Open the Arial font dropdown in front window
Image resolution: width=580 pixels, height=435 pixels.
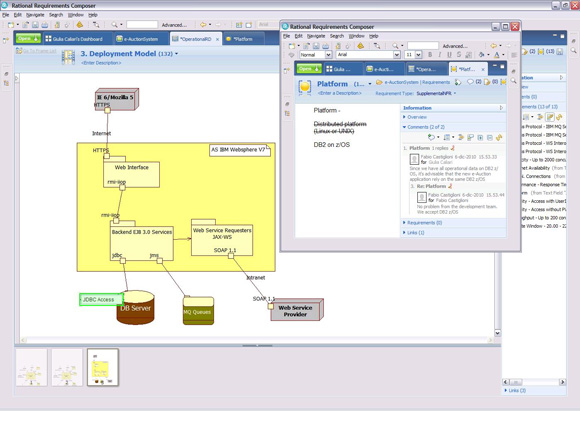coord(397,55)
